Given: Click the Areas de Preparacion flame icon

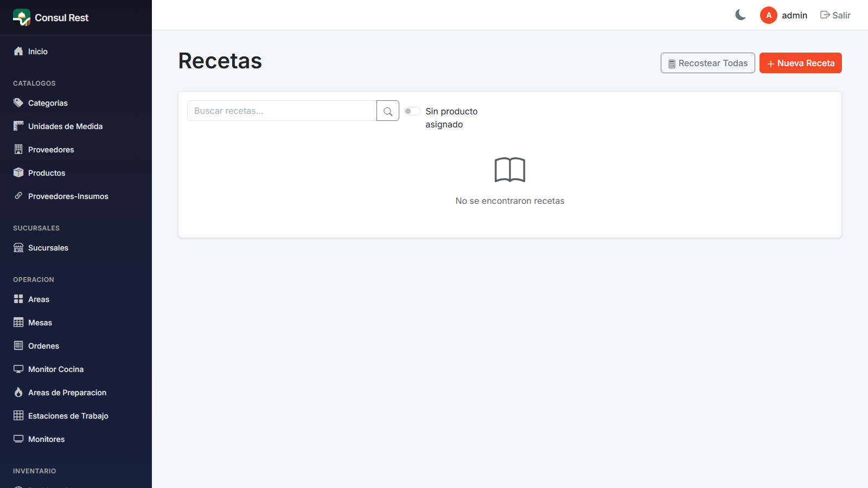Looking at the screenshot, I should [18, 392].
